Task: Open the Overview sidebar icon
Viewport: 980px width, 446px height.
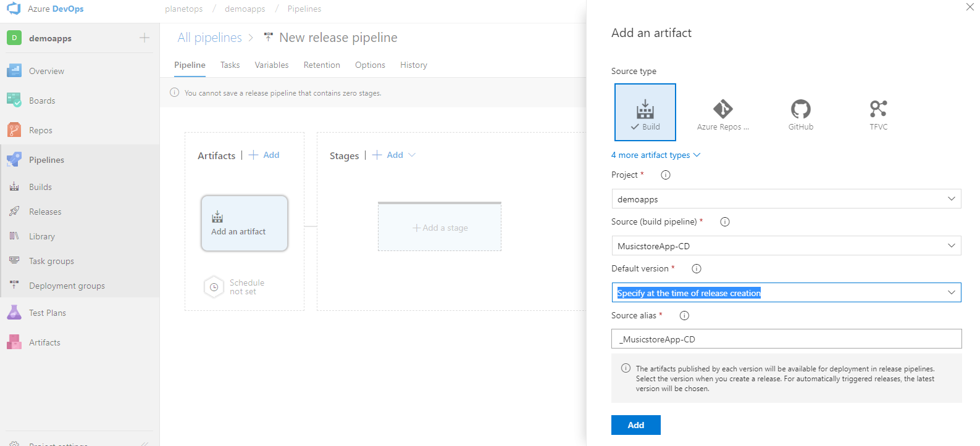Action: pyautogui.click(x=14, y=71)
